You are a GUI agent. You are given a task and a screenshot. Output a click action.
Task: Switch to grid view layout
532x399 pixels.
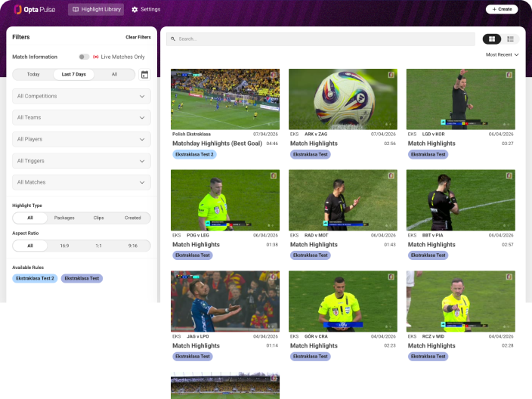[x=492, y=39]
